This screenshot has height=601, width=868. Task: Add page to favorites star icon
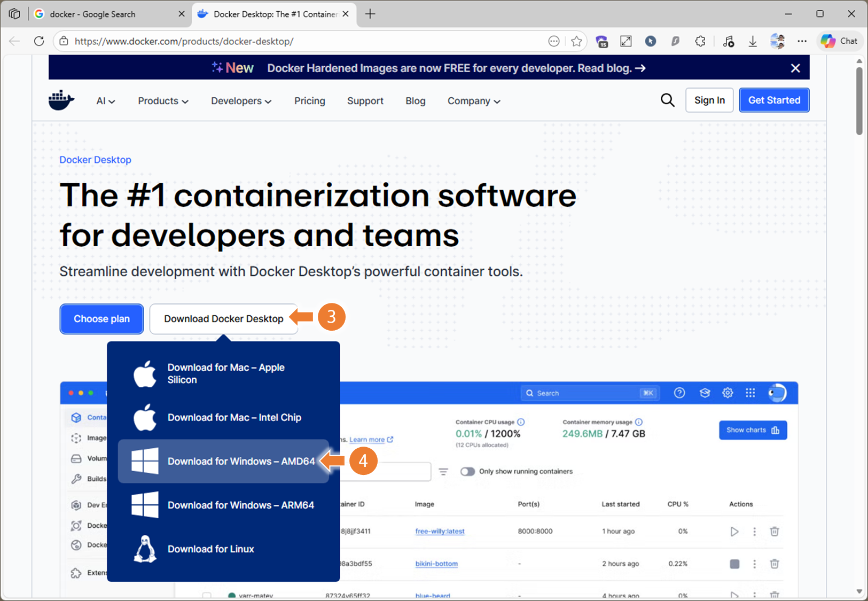[576, 41]
